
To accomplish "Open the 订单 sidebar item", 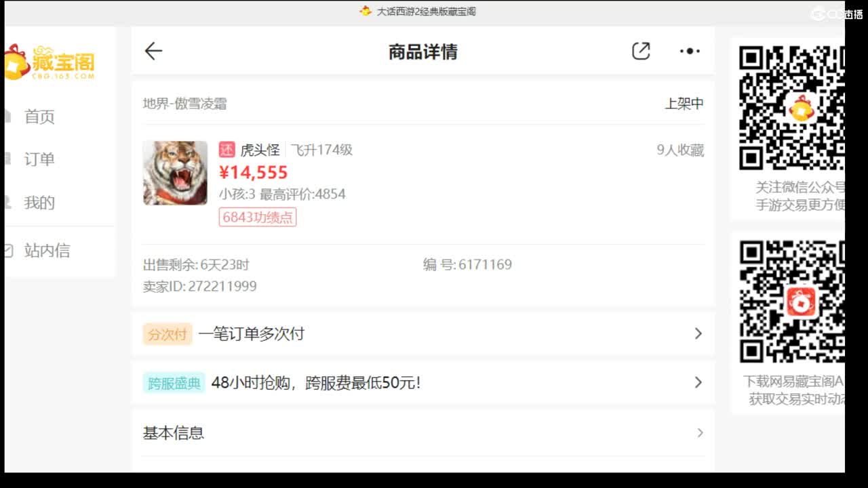I will [39, 159].
